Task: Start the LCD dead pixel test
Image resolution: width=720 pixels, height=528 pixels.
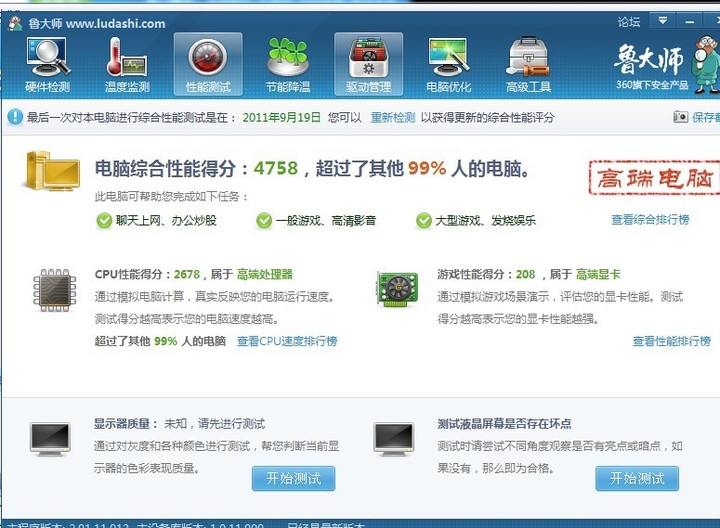Action: [637, 479]
